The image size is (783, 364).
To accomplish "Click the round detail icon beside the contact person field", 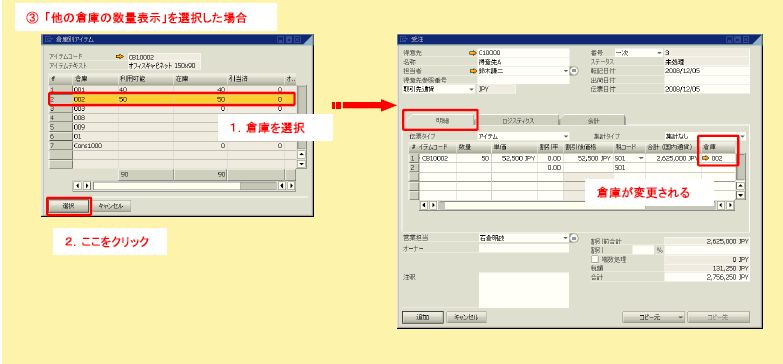I will [x=573, y=71].
